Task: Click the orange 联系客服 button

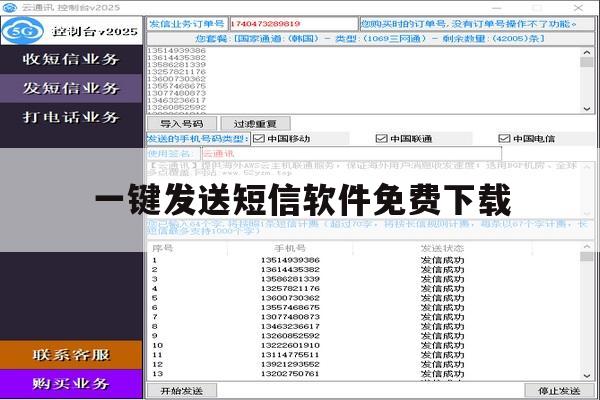Action: click(71, 355)
